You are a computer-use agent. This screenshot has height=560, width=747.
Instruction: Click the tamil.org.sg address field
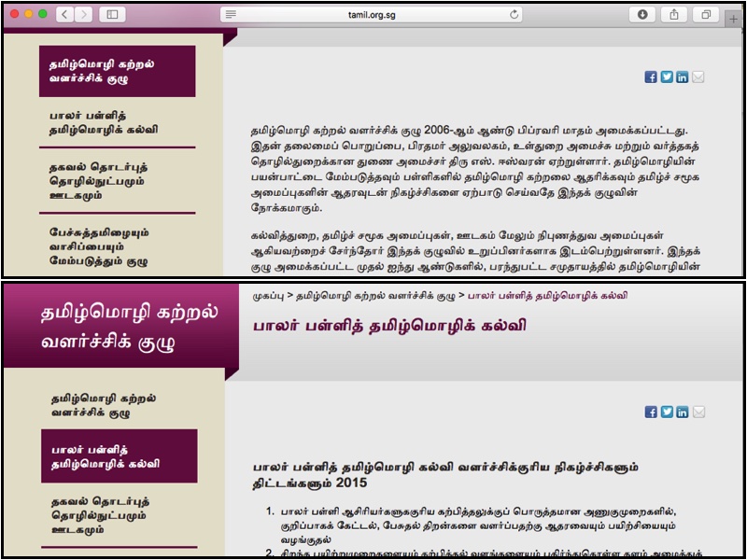click(x=373, y=15)
